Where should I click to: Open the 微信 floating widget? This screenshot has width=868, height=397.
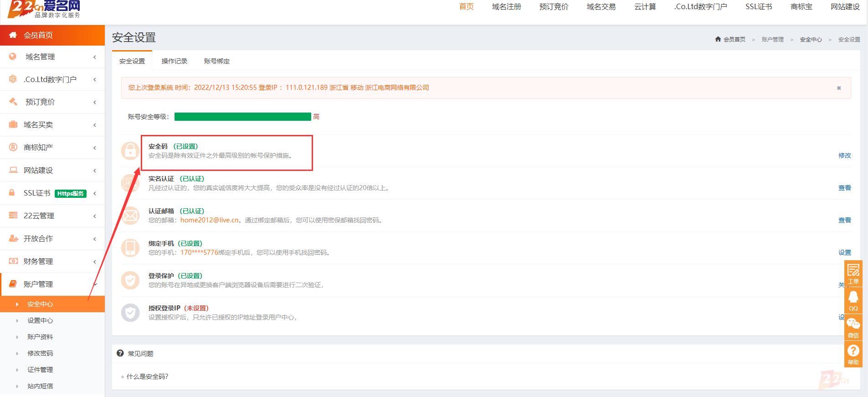(853, 328)
